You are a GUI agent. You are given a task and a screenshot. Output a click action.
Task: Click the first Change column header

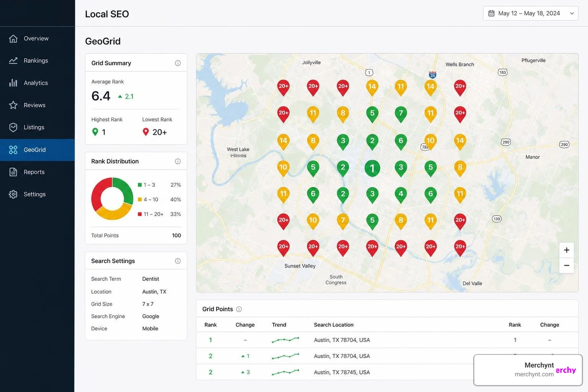click(245, 325)
